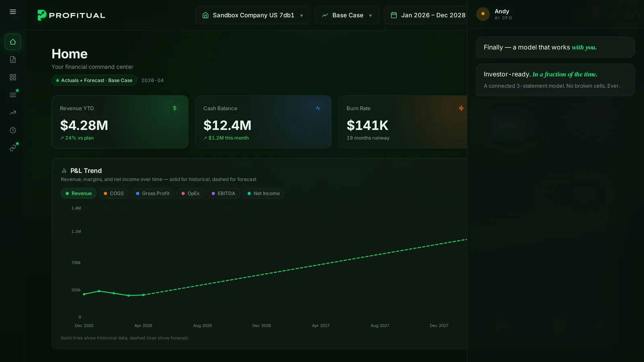Screen dimensions: 644x362
Task: Toggle the Net Income series chip
Action: pos(264,193)
